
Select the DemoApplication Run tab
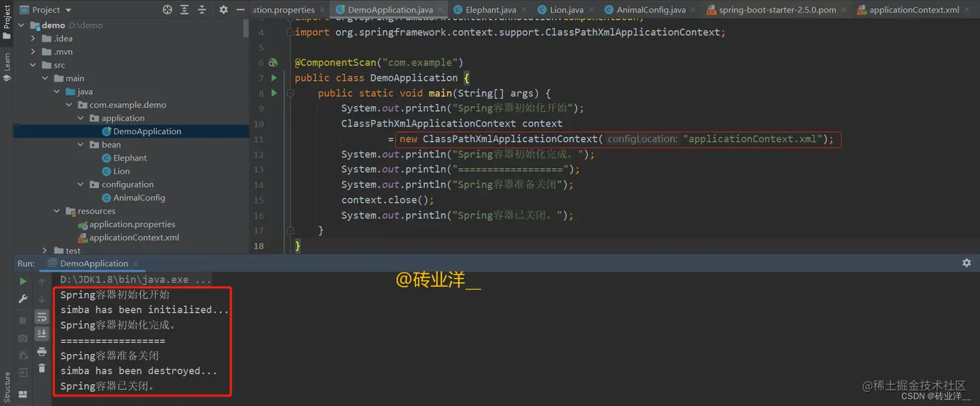(x=94, y=263)
